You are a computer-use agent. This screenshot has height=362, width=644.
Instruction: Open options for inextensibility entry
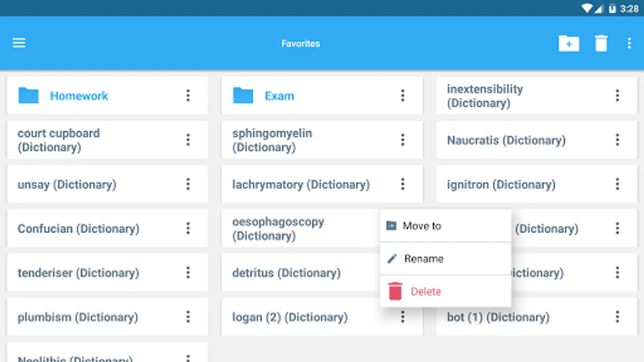[617, 96]
